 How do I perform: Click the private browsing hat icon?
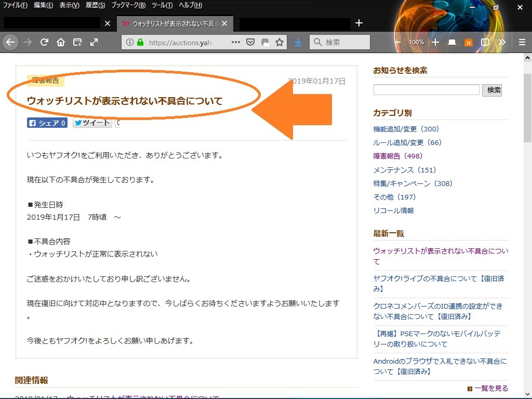pos(452,42)
